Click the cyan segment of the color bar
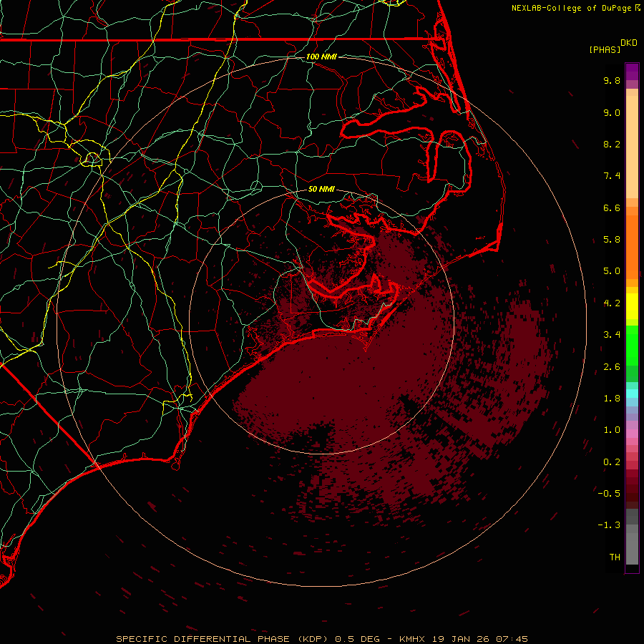 pyautogui.click(x=632, y=394)
